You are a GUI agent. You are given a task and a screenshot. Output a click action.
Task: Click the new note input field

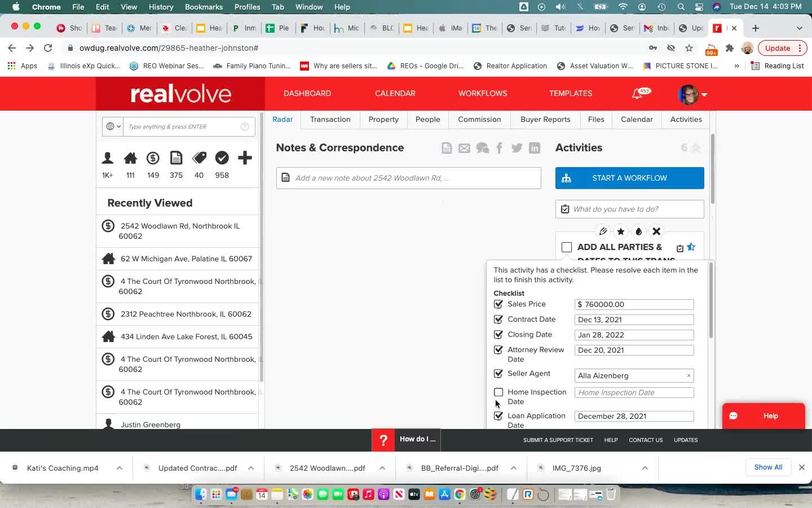click(x=408, y=178)
